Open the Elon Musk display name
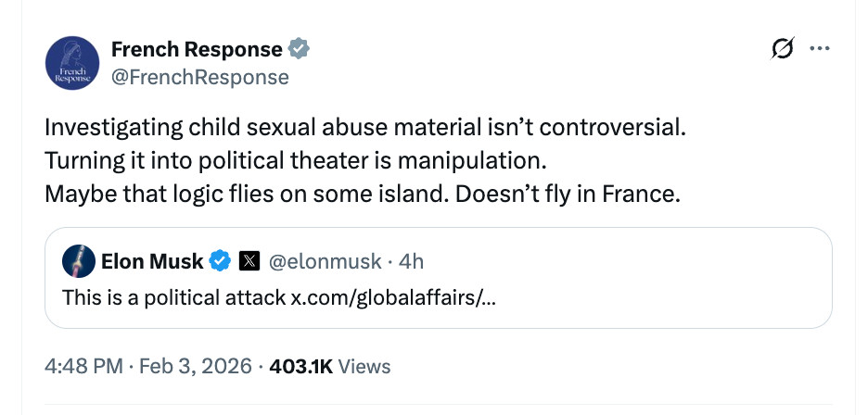868x415 pixels. coord(152,262)
